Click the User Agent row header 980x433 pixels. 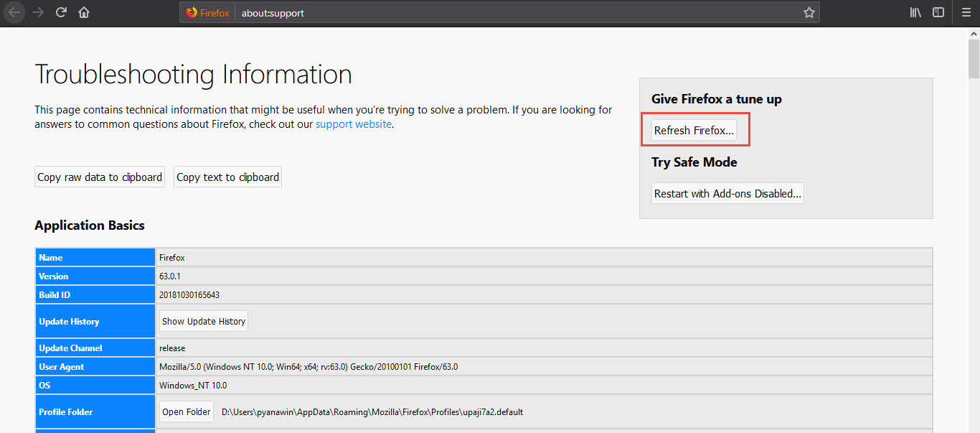[x=95, y=367]
